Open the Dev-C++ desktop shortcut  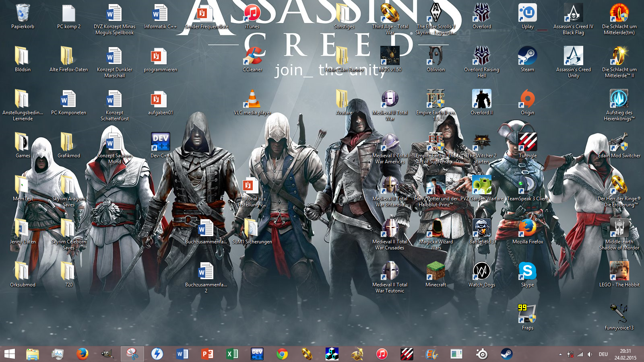pyautogui.click(x=160, y=142)
